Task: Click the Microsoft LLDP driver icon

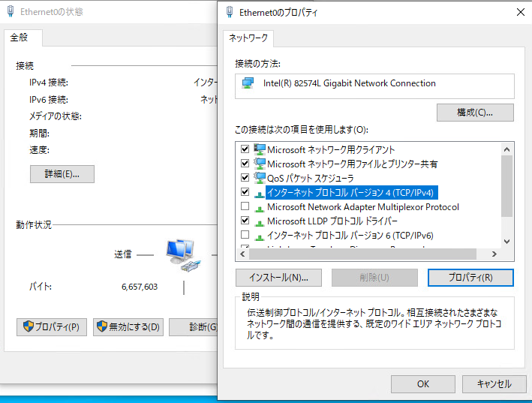Action: point(260,222)
